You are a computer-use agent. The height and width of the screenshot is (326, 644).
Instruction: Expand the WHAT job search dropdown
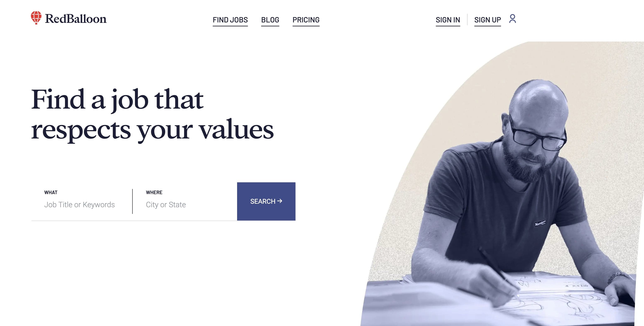click(x=82, y=204)
